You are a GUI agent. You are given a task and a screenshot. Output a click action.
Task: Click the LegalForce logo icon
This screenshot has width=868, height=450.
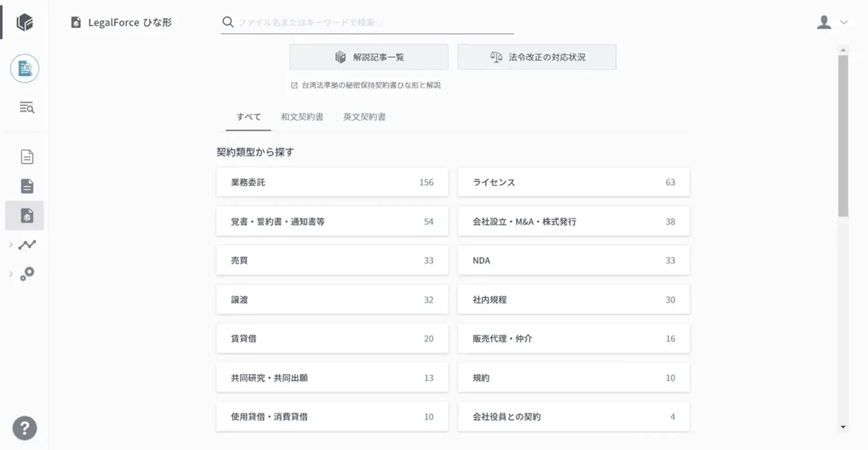24,22
